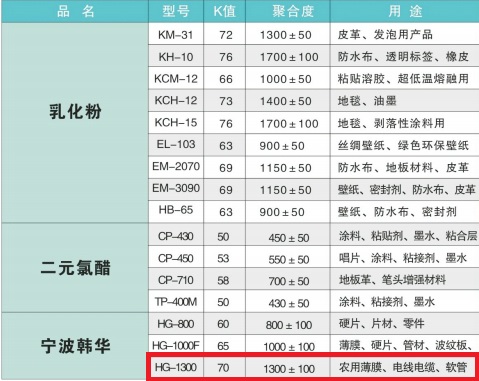The image size is (479, 381).
Task: Click the usage text 硬片、片材、零件
Action: pos(382,323)
